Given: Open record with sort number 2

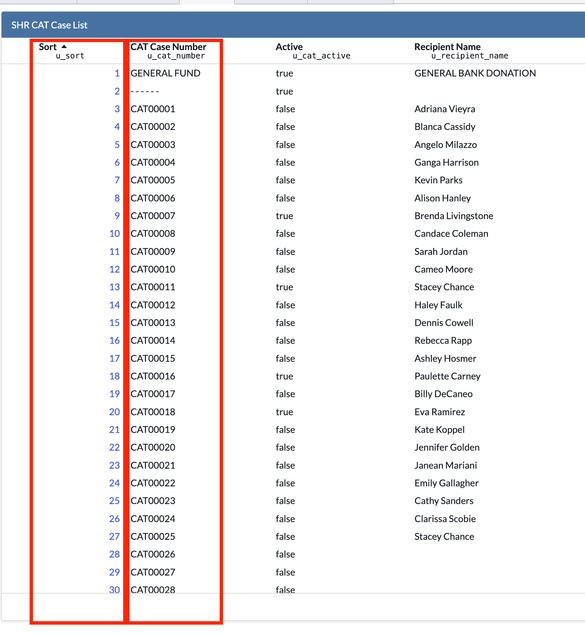Looking at the screenshot, I should 117,91.
